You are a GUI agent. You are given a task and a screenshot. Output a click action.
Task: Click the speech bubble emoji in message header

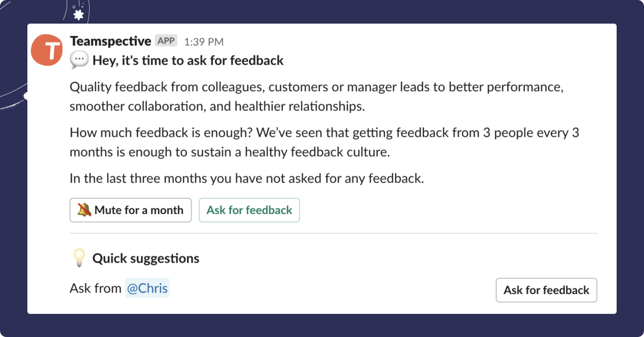(79, 61)
